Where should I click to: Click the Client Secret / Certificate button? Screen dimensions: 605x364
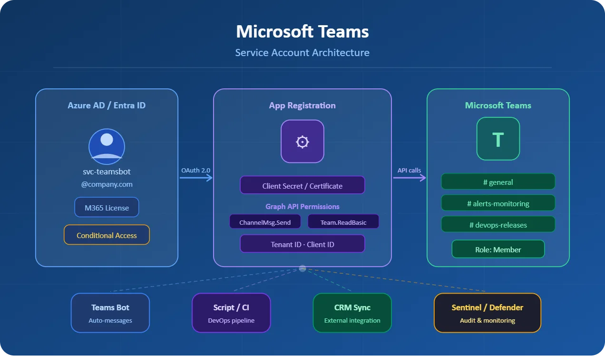point(302,185)
